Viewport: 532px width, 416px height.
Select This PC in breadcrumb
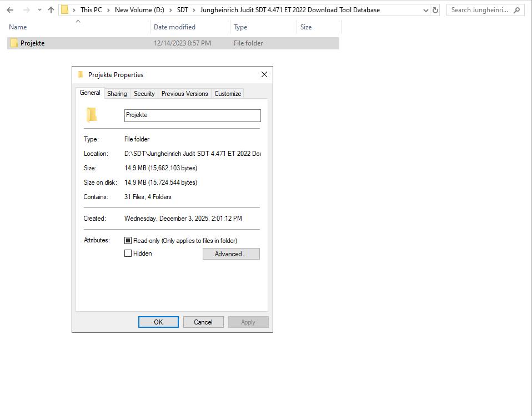(91, 10)
